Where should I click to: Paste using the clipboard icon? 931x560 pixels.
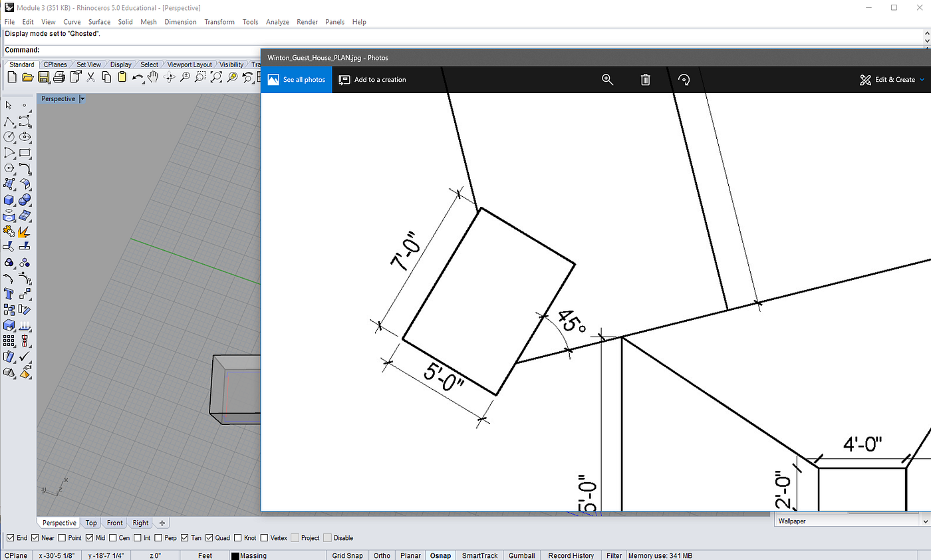pyautogui.click(x=122, y=77)
